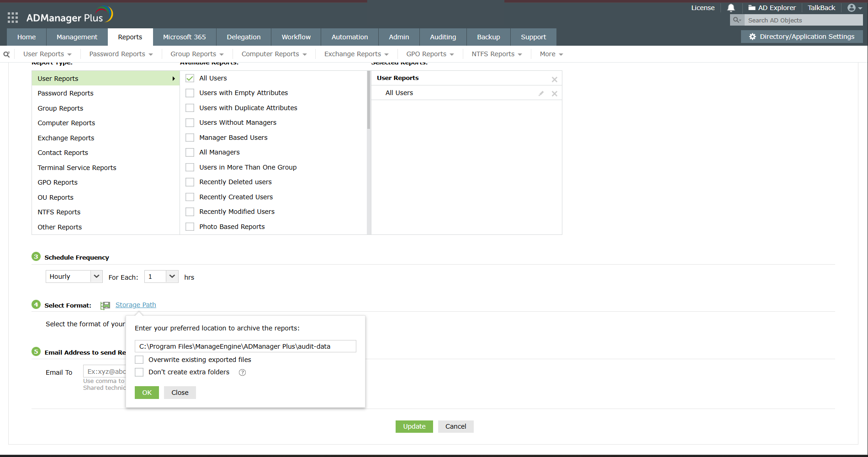Viewport: 868px width, 457px height.
Task: Check Photo Based Reports
Action: click(x=190, y=227)
